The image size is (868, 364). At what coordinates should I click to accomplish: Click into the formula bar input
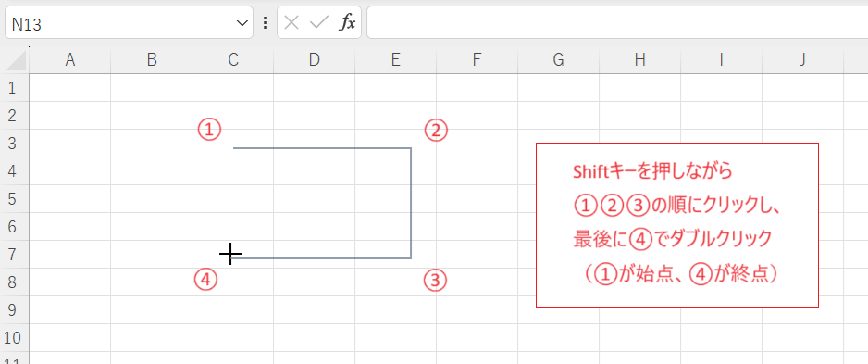point(617,23)
